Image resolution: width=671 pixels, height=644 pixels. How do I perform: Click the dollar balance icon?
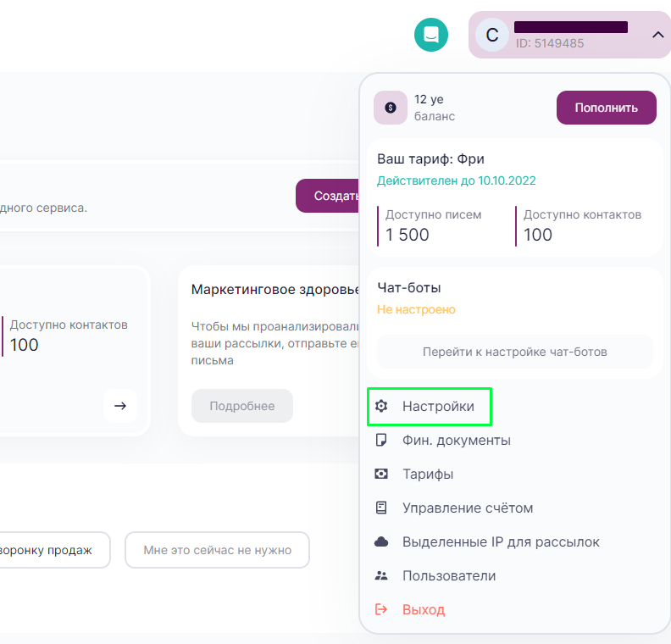[x=391, y=108]
